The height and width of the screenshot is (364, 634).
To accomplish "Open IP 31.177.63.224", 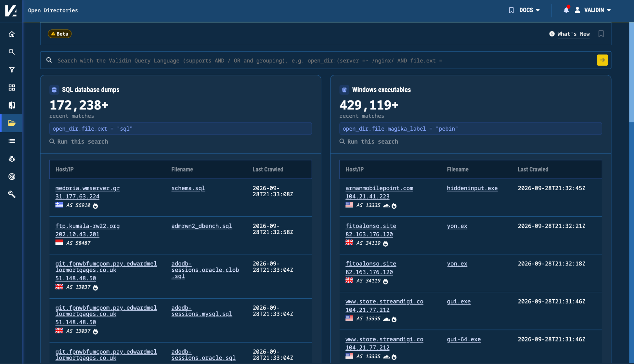I will [77, 197].
